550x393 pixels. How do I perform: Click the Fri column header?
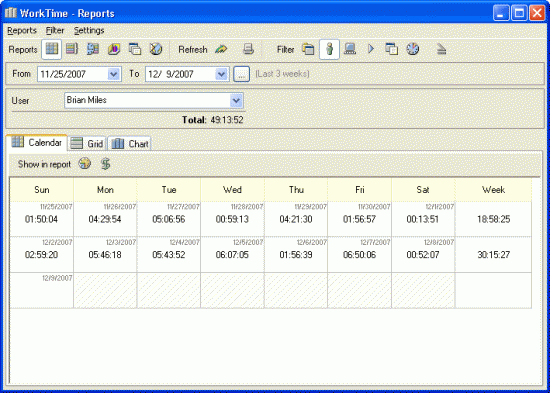pyautogui.click(x=360, y=190)
